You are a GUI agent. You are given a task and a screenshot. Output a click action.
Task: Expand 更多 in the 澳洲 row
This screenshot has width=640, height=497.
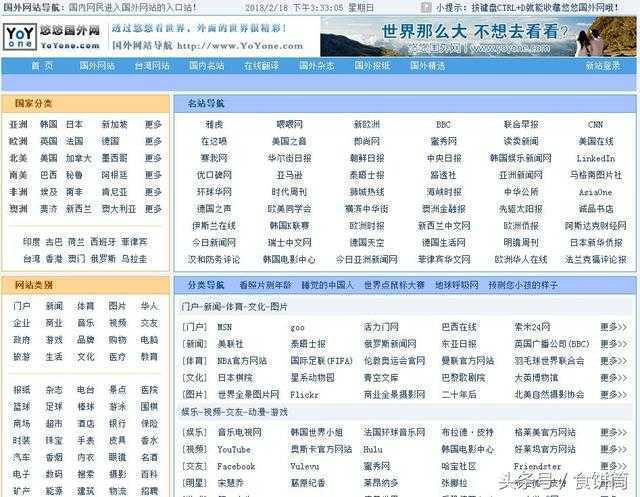pyautogui.click(x=153, y=209)
